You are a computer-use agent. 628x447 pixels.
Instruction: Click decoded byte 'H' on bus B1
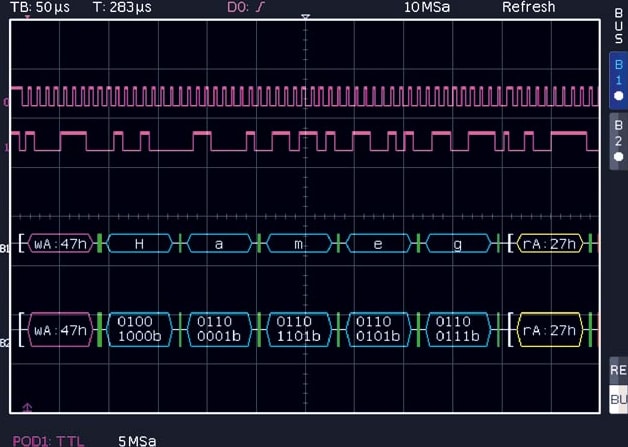tap(139, 244)
